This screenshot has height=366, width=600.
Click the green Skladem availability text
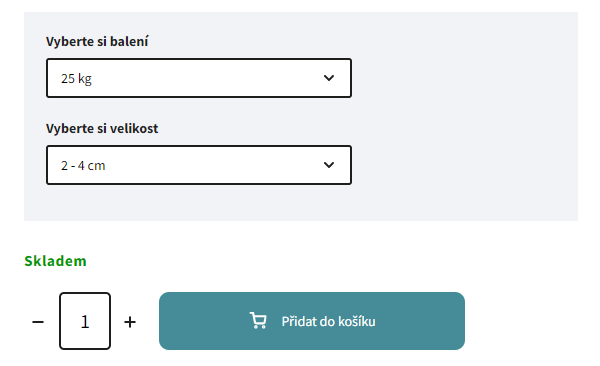tap(55, 261)
